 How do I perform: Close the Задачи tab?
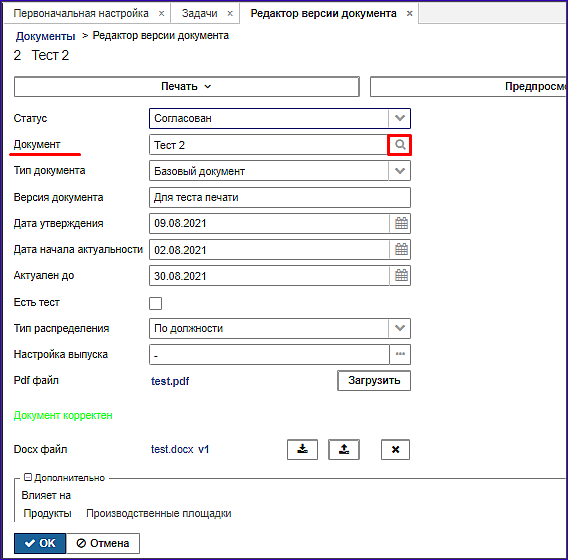230,13
